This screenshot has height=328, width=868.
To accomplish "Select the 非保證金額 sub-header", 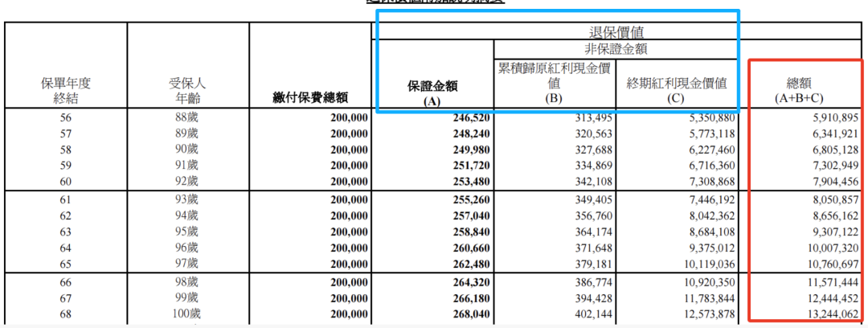I will click(x=616, y=50).
